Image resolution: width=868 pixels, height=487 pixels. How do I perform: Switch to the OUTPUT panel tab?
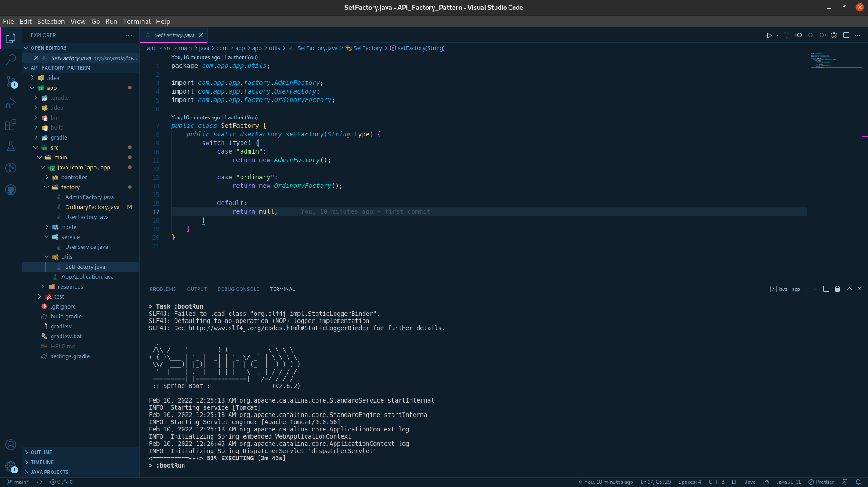(197, 289)
